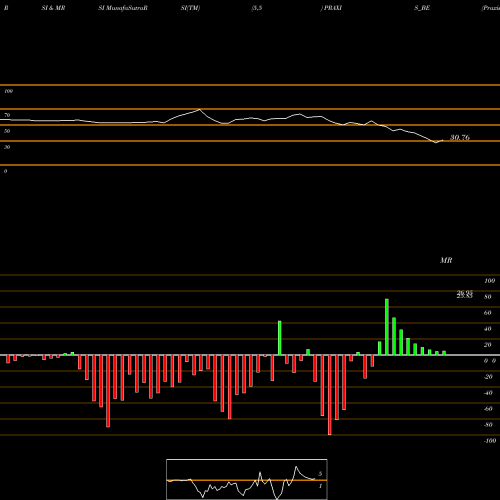Click the '1' label in mini chart

pos(320,486)
